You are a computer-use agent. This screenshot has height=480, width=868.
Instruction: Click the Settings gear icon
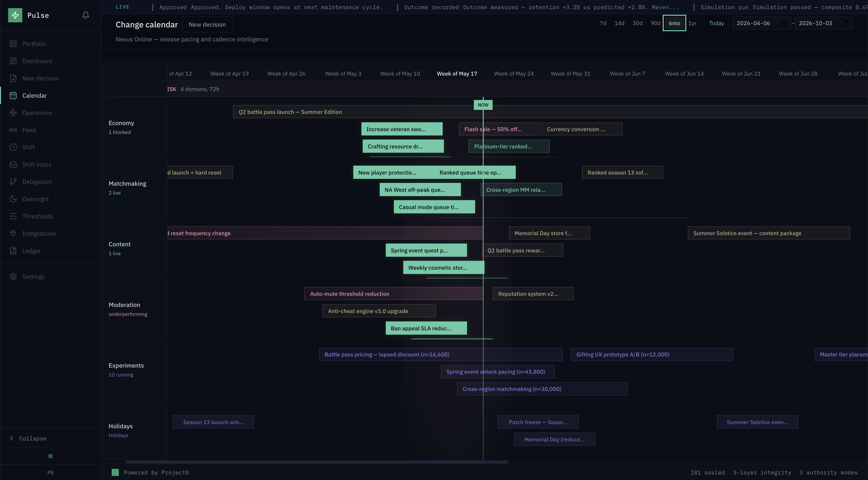click(x=13, y=277)
